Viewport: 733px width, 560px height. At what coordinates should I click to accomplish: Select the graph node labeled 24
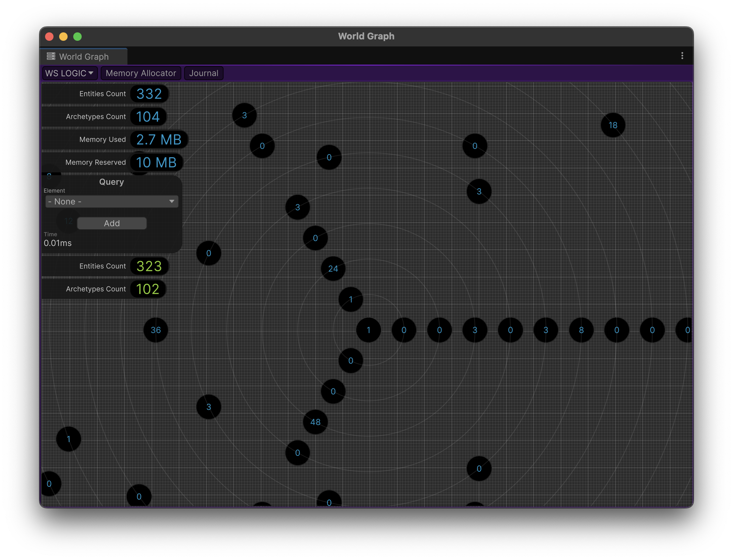pos(333,269)
